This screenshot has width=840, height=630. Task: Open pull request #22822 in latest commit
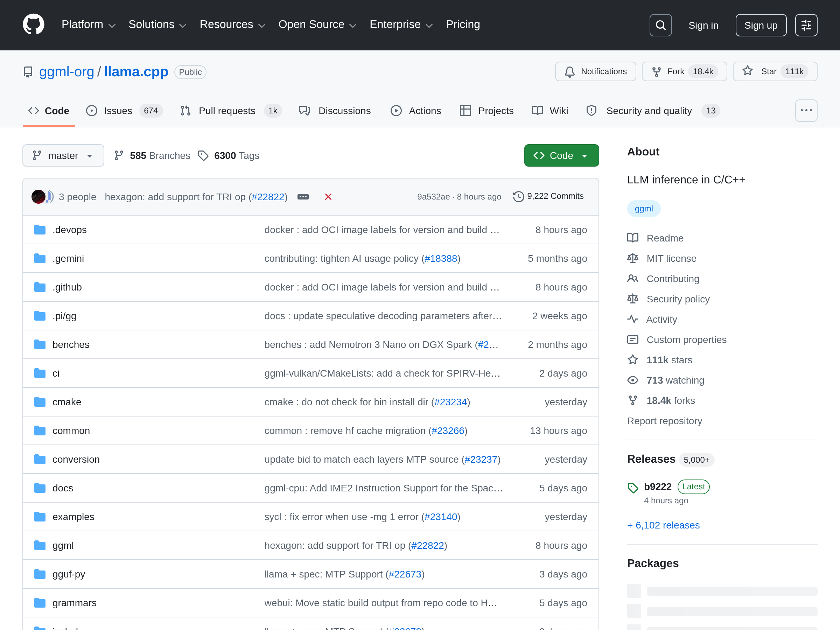click(x=268, y=197)
